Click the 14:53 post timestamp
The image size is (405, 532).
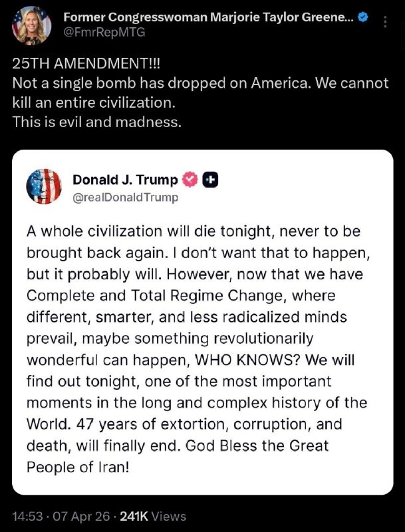(27, 516)
